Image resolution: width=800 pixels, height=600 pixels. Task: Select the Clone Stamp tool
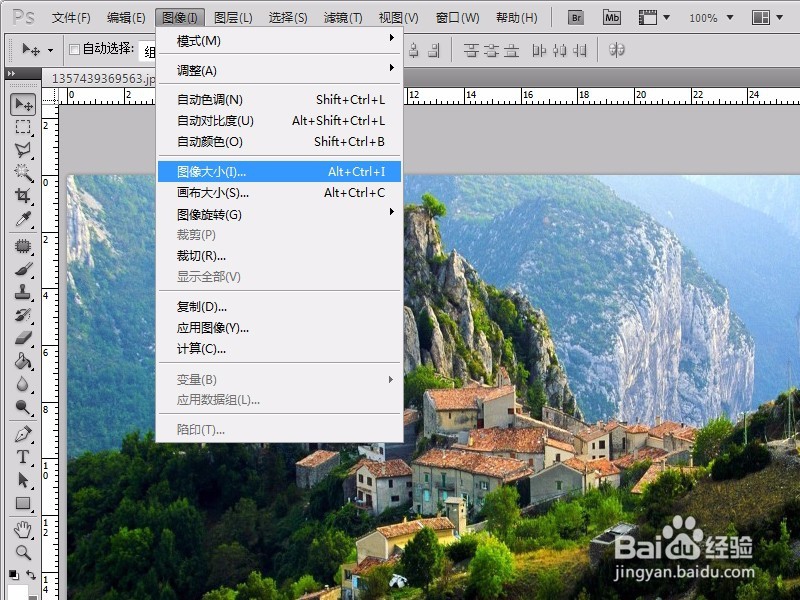pyautogui.click(x=23, y=292)
